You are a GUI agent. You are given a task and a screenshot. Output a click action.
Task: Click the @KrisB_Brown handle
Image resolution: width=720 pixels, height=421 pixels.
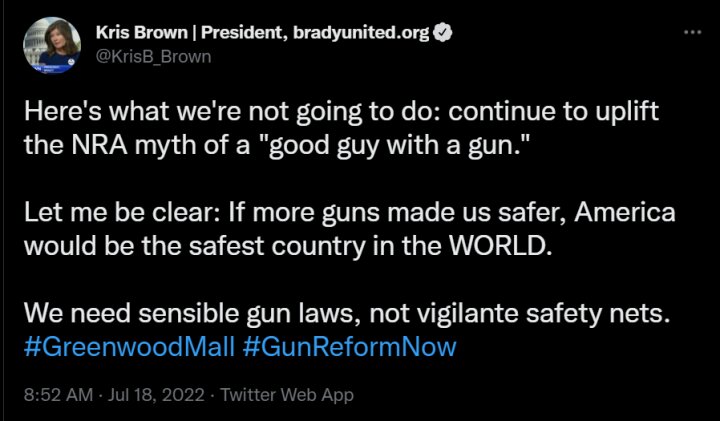pos(153,57)
